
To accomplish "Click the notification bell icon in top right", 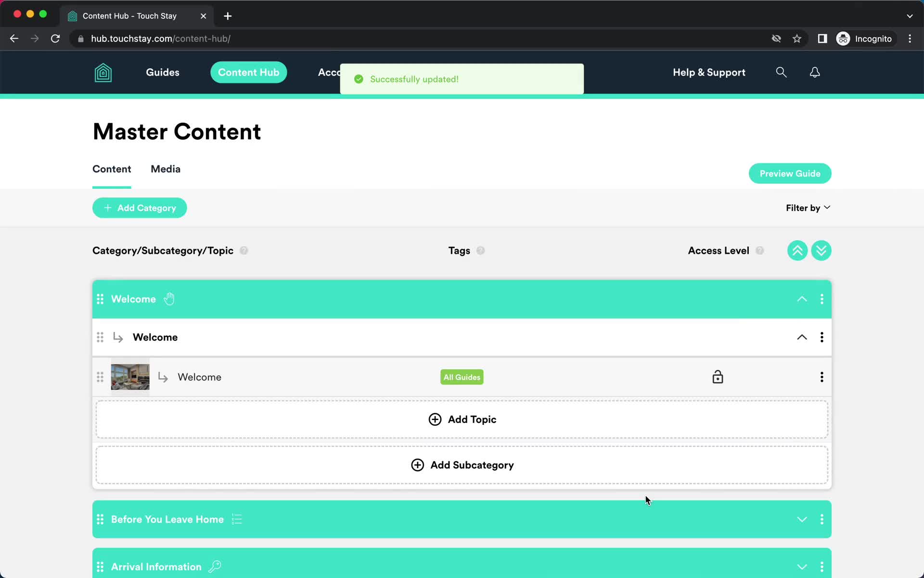I will click(814, 72).
